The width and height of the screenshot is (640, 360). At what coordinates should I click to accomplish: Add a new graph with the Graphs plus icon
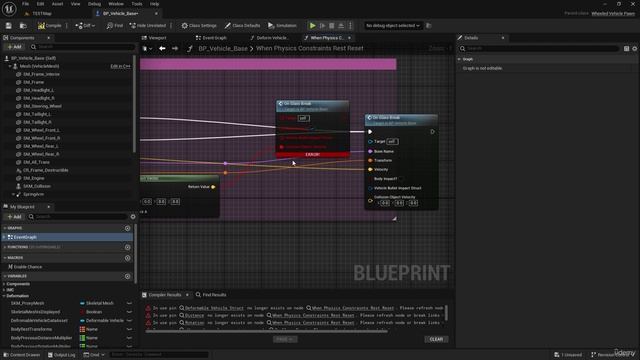click(x=127, y=228)
